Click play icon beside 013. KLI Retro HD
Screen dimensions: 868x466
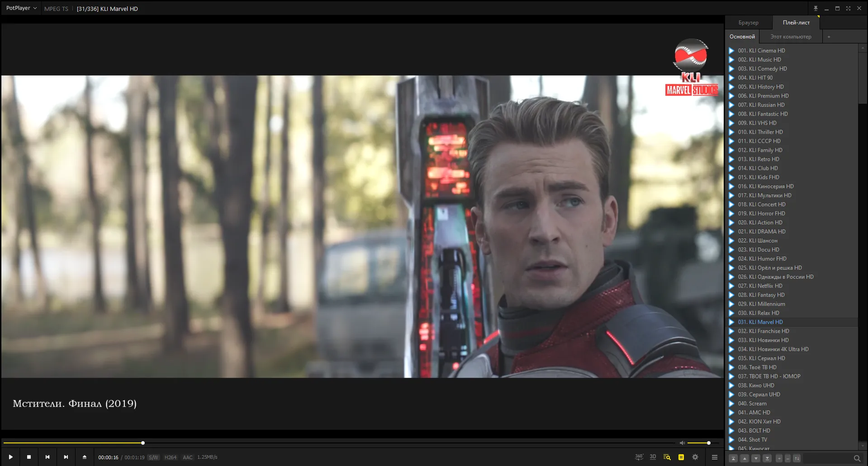(x=731, y=159)
